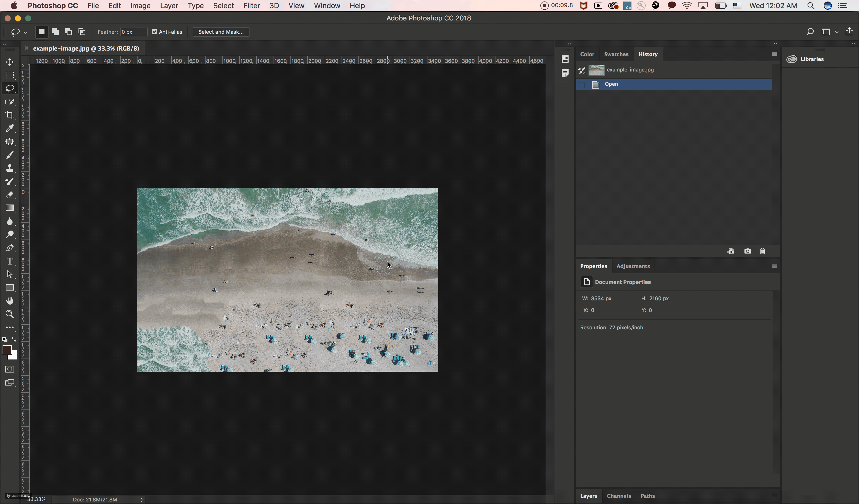Screen dimensions: 859x504
Task: Click the Select and Mask button
Action: point(221,32)
